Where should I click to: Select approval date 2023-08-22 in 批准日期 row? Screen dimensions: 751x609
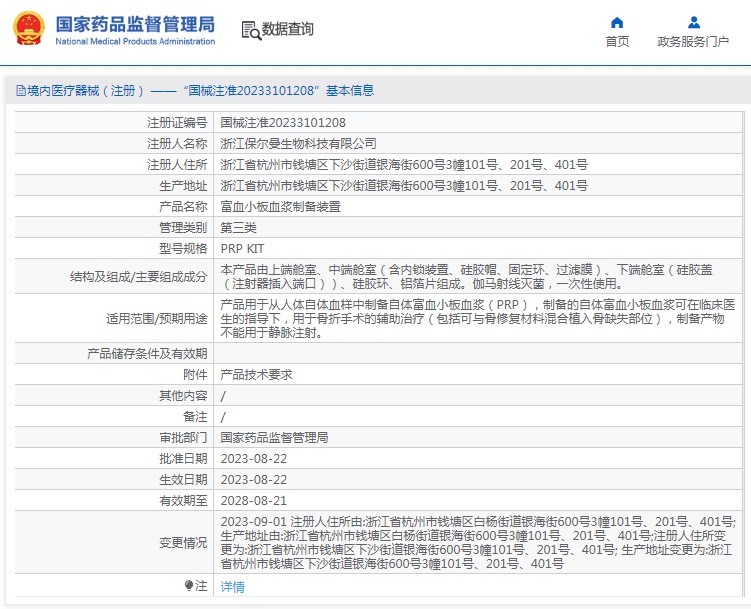(253, 459)
